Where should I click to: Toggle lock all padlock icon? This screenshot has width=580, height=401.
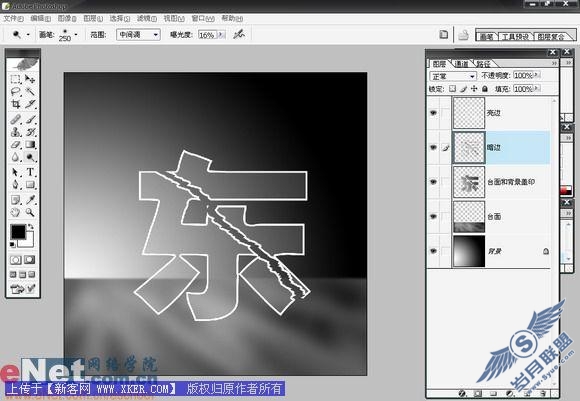click(485, 89)
